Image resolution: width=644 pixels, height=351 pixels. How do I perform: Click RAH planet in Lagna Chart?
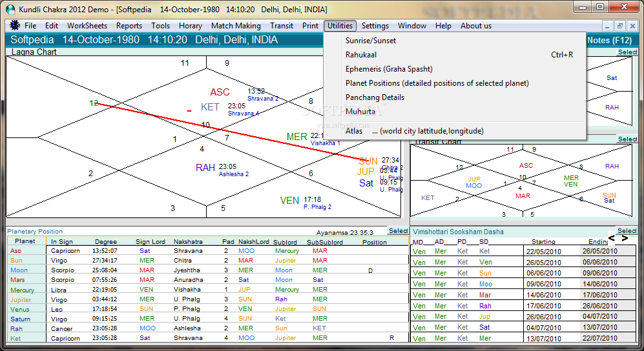click(x=205, y=167)
